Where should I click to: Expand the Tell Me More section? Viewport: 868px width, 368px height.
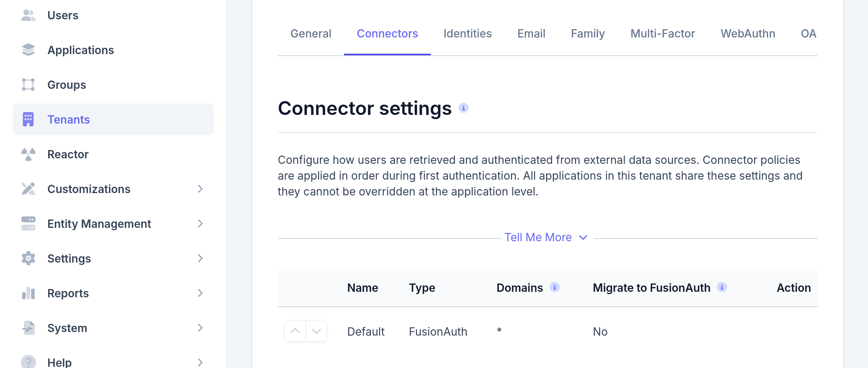click(x=546, y=237)
